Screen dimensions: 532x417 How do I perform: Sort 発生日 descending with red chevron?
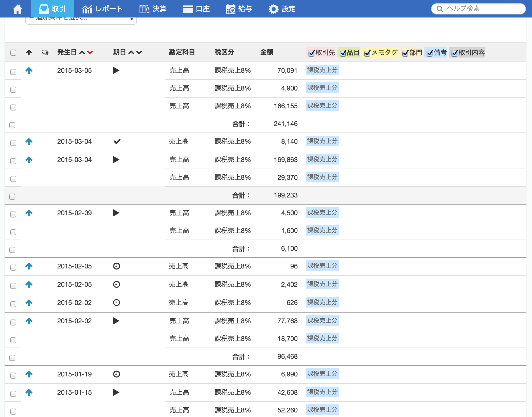(90, 52)
